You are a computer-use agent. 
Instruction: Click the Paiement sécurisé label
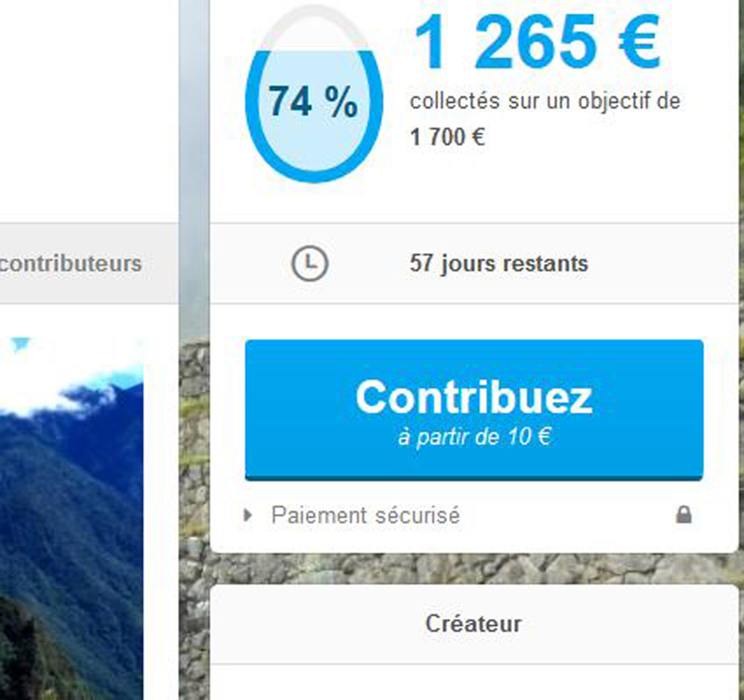[x=365, y=515]
